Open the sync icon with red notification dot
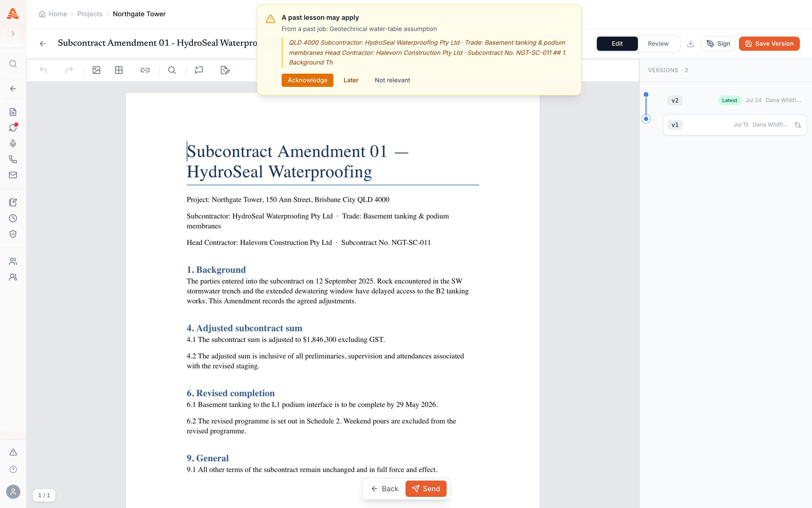The width and height of the screenshot is (812, 508). click(x=13, y=128)
